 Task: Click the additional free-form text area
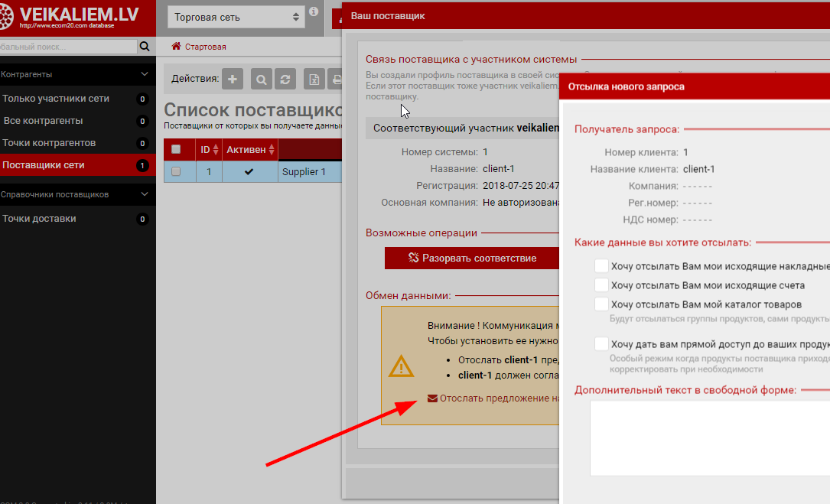[709, 444]
